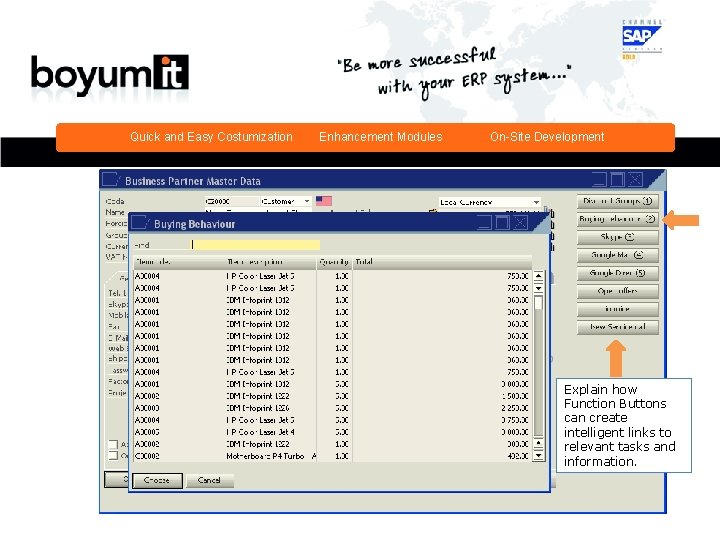The image size is (720, 540).
Task: Sort by the Item No. column header
Action: tap(179, 262)
